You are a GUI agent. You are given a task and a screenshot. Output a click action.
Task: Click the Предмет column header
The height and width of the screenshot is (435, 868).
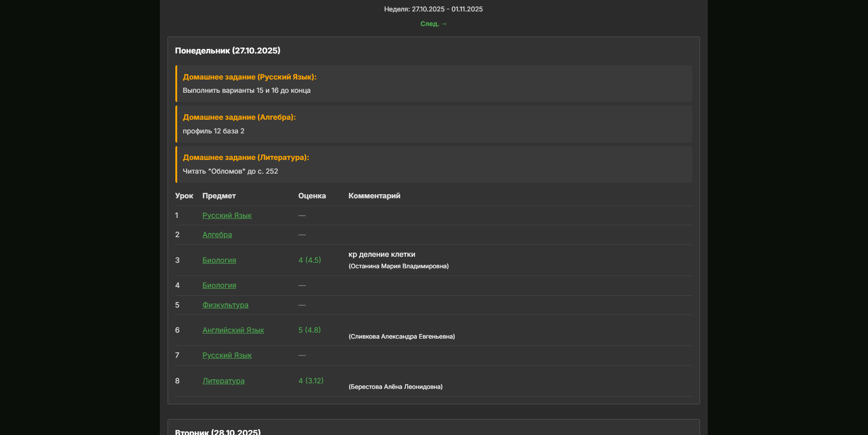219,196
